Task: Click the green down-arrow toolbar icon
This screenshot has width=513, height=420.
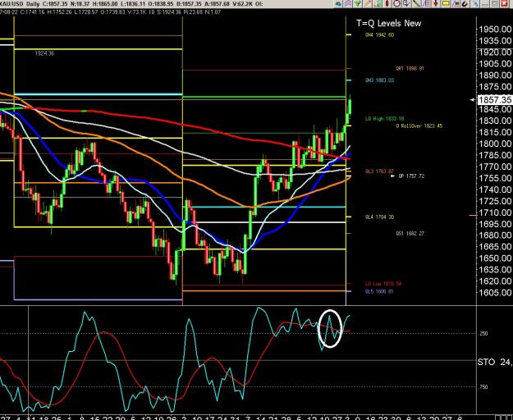Action: [358, 3]
